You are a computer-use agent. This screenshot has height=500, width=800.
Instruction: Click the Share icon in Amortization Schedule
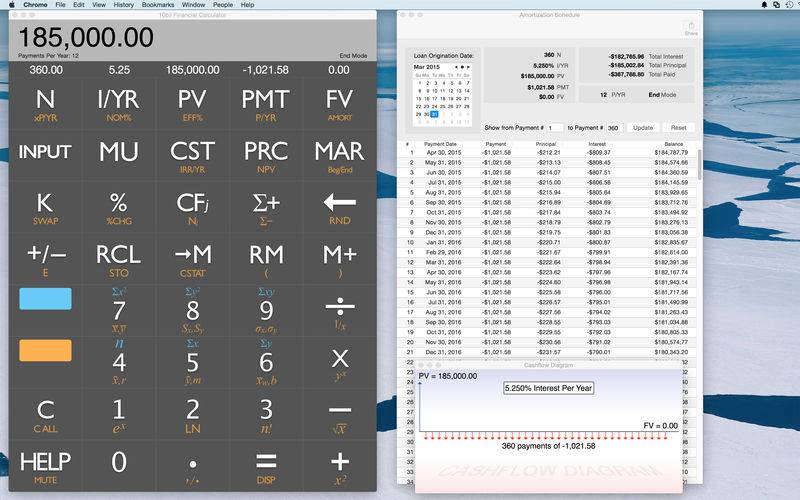[x=691, y=28]
